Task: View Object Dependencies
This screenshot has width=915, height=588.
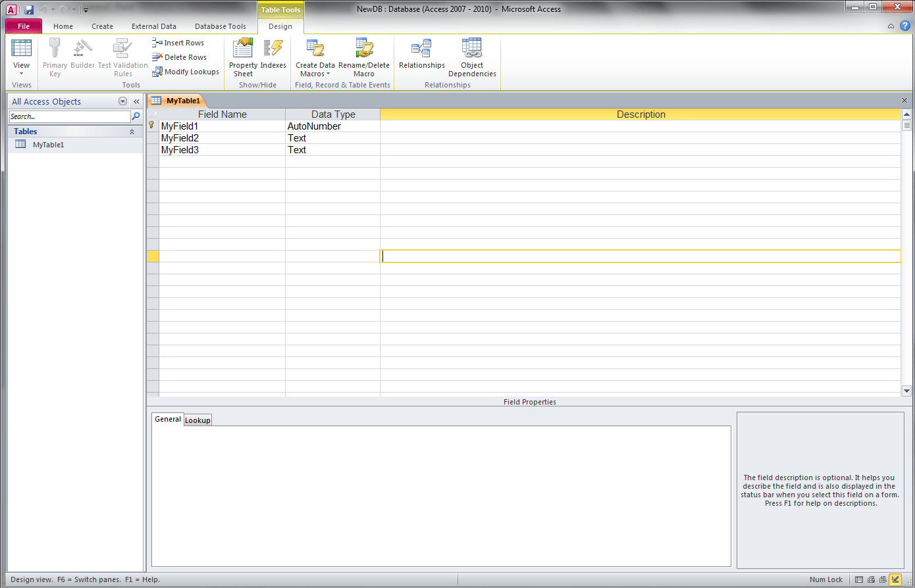Action: pos(472,56)
